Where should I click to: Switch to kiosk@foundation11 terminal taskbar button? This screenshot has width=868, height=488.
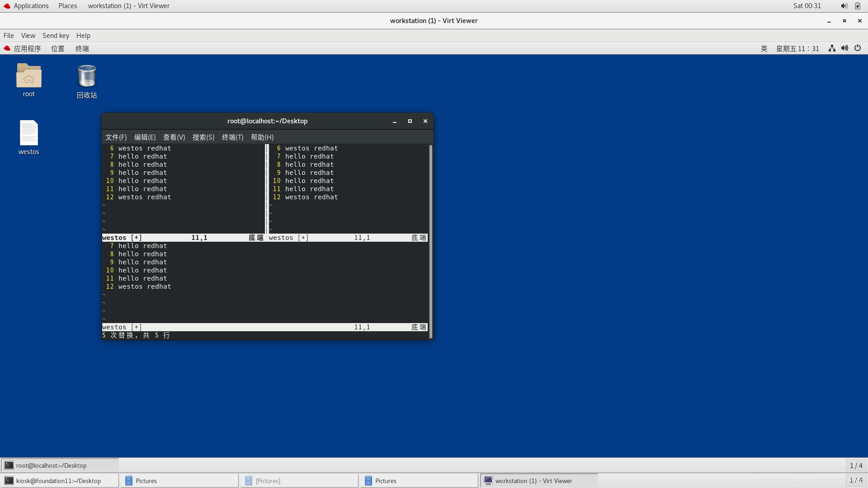[x=59, y=481]
